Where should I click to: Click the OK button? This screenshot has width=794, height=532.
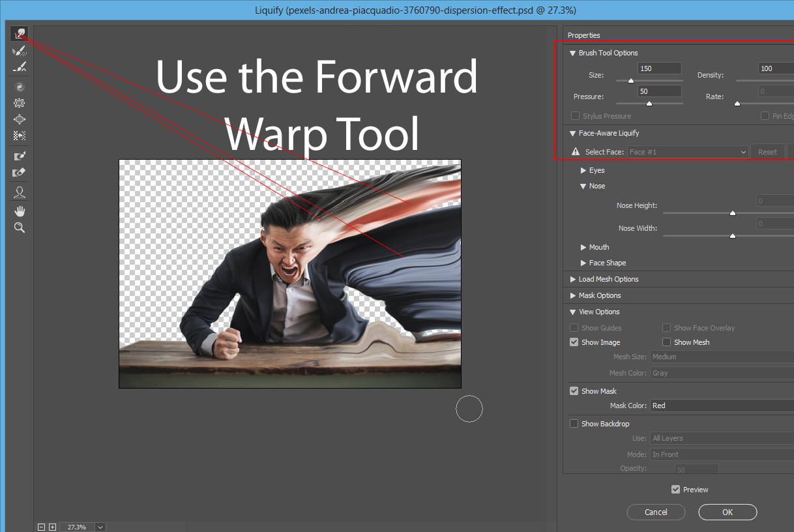[x=728, y=512]
